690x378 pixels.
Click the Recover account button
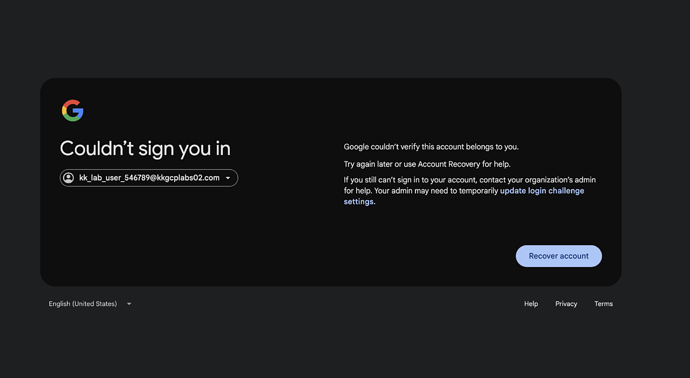coord(558,256)
